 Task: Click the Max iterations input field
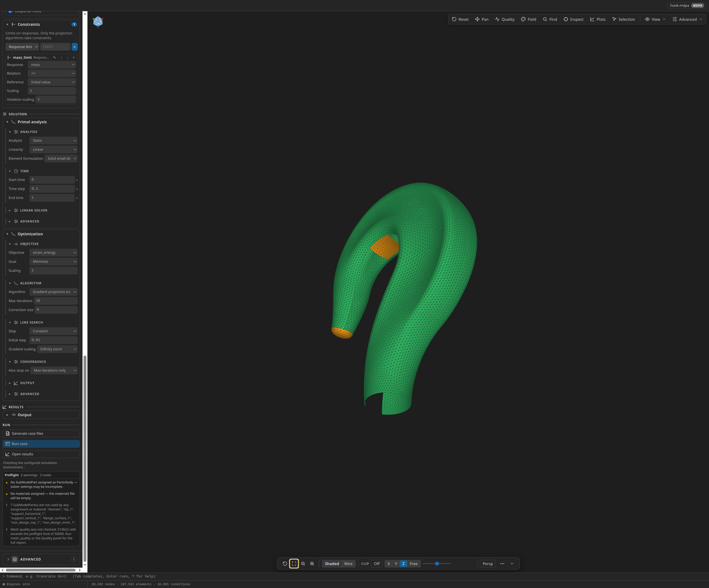pos(56,301)
